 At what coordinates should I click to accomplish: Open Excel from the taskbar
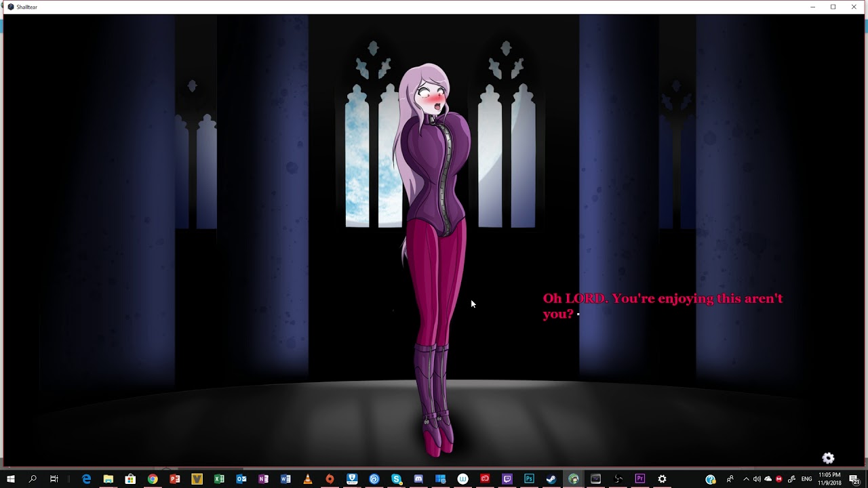coord(219,479)
